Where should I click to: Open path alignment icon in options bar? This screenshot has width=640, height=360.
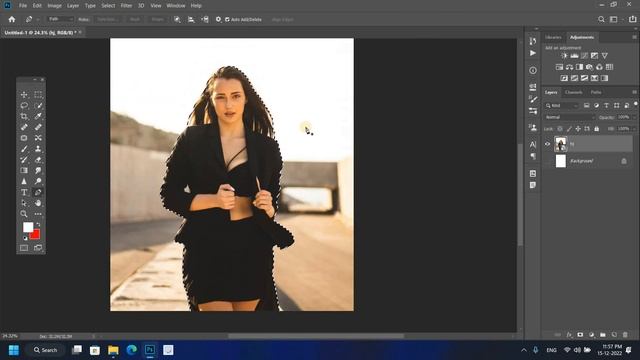pos(191,19)
